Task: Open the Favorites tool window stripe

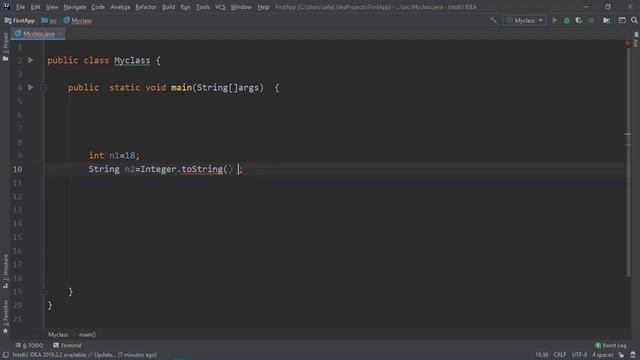Action: pyautogui.click(x=5, y=317)
